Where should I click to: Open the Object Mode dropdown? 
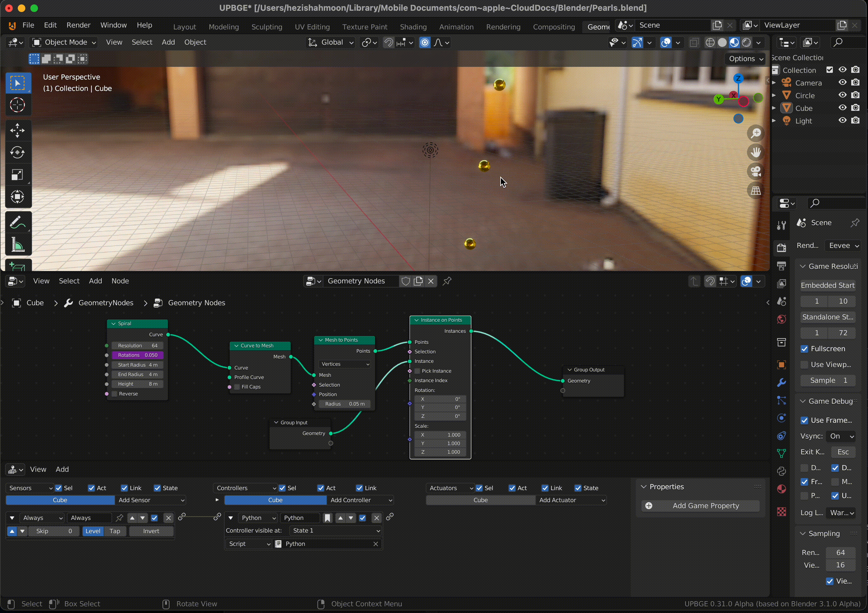[x=64, y=42]
